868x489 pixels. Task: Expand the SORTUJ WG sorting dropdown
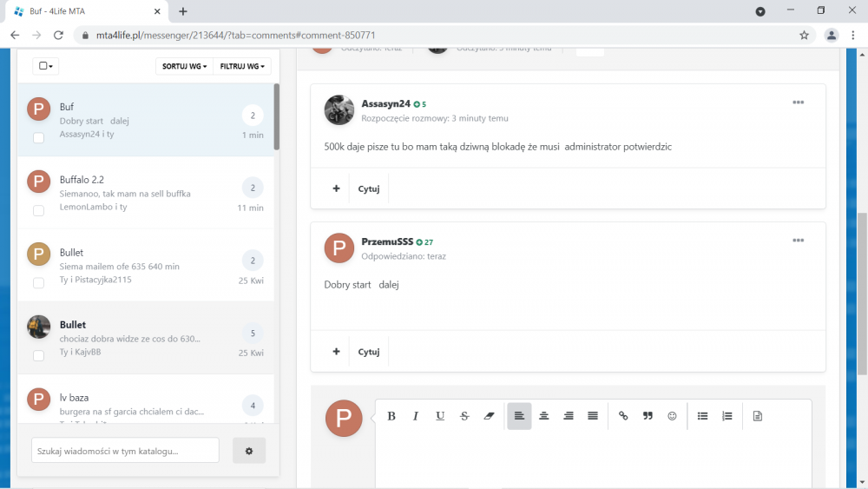[184, 66]
